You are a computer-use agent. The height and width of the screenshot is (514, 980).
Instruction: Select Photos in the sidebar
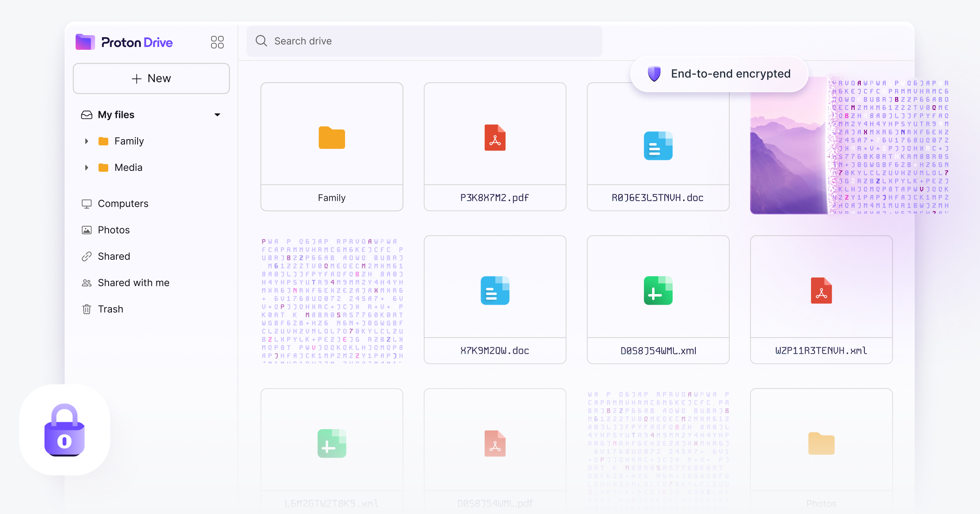coord(114,230)
